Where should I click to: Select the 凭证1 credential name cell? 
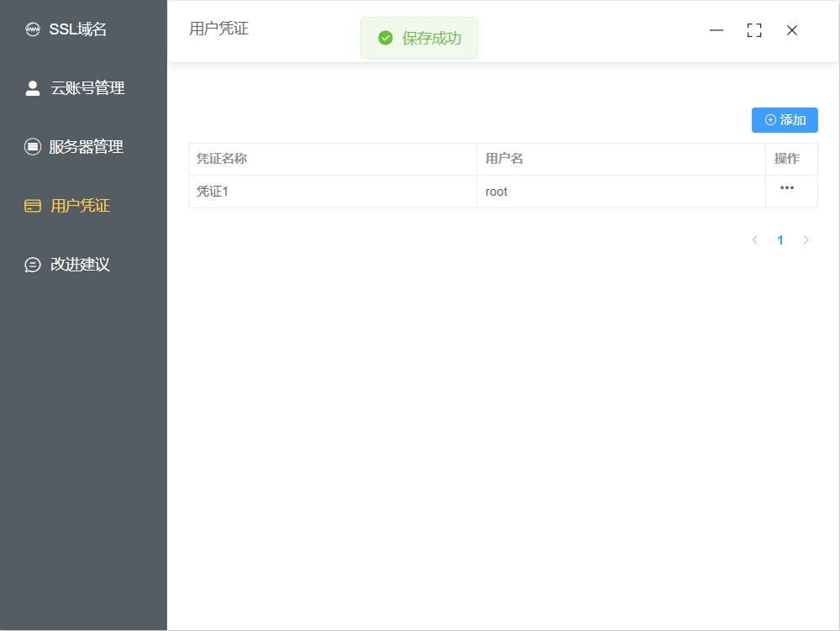pos(213,192)
